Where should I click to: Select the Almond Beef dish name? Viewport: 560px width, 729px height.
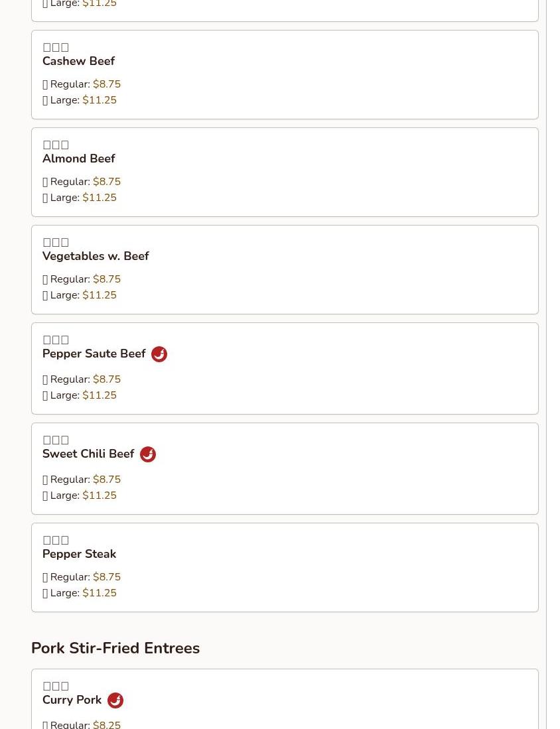pyautogui.click(x=78, y=159)
